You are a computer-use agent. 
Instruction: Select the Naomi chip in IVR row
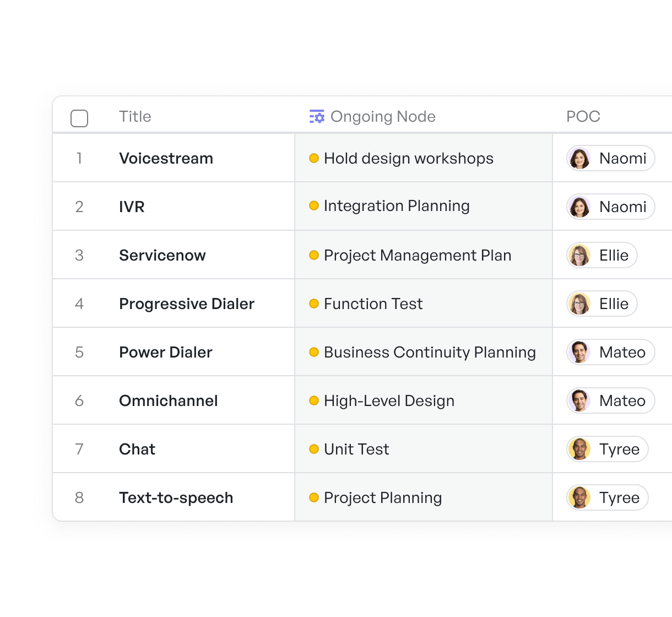pos(611,207)
